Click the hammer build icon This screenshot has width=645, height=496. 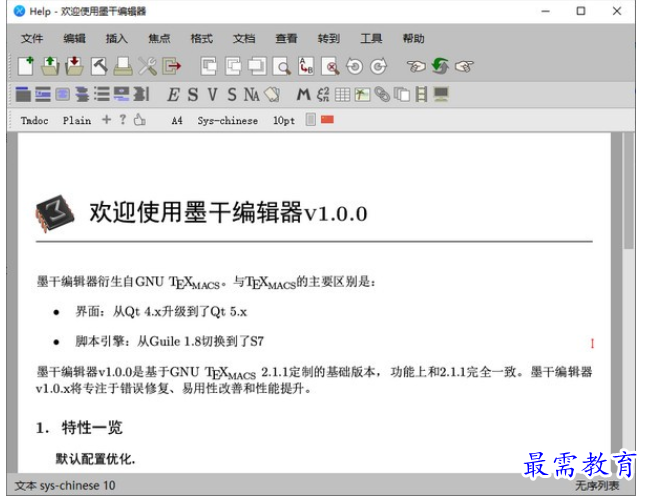click(x=99, y=66)
